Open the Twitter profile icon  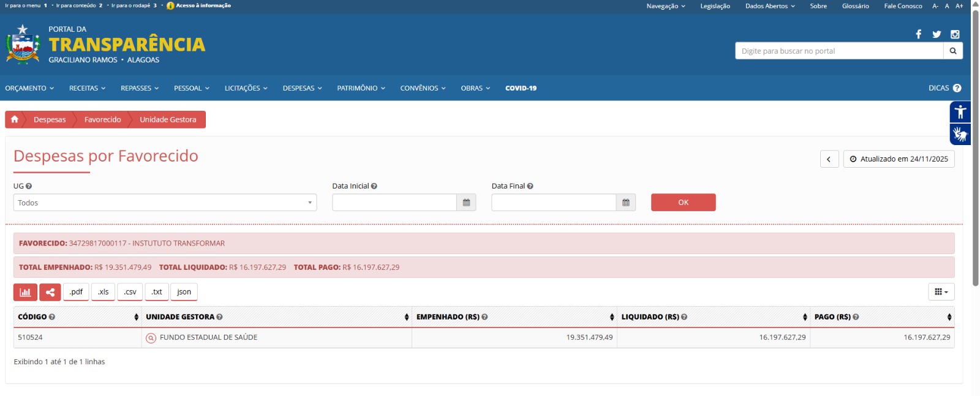[x=937, y=34]
